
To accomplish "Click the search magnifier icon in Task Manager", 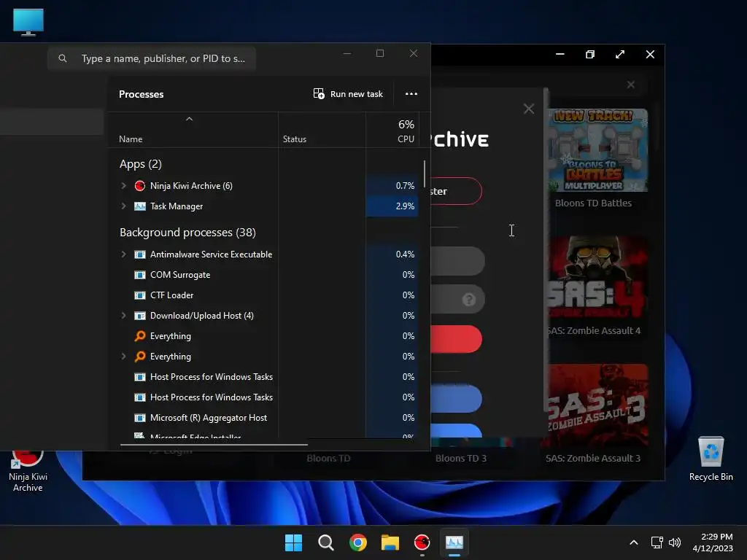I will click(x=63, y=58).
